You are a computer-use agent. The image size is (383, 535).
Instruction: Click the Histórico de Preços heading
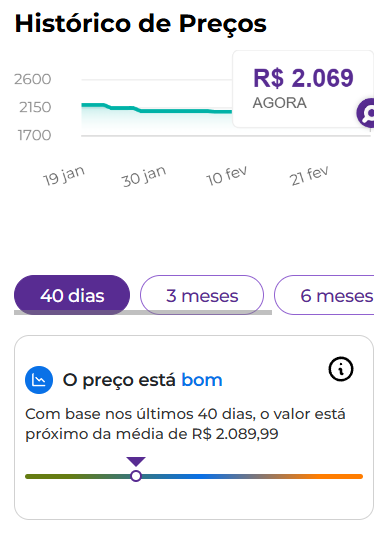click(x=141, y=24)
